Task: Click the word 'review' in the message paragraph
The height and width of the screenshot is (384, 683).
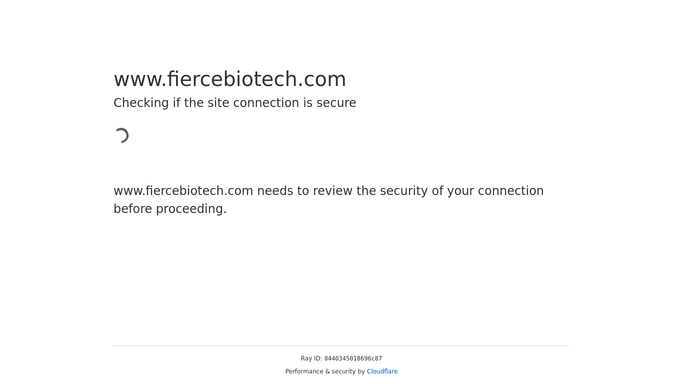Action: point(332,191)
